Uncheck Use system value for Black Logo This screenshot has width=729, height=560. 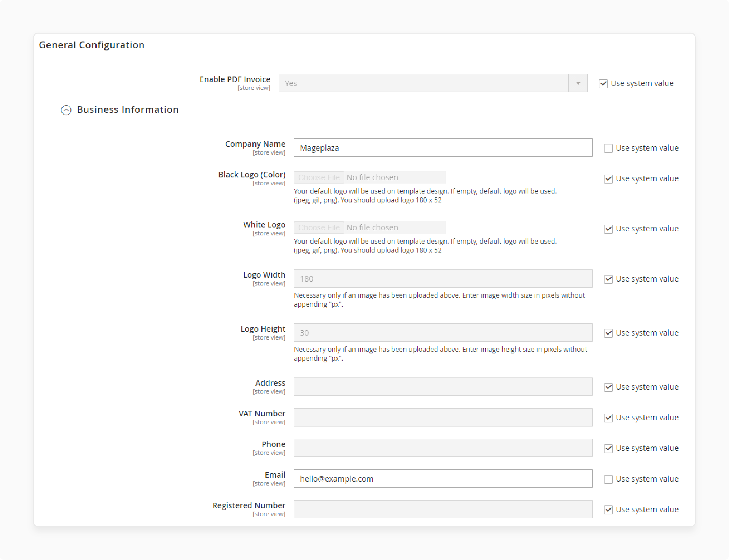[x=608, y=179]
